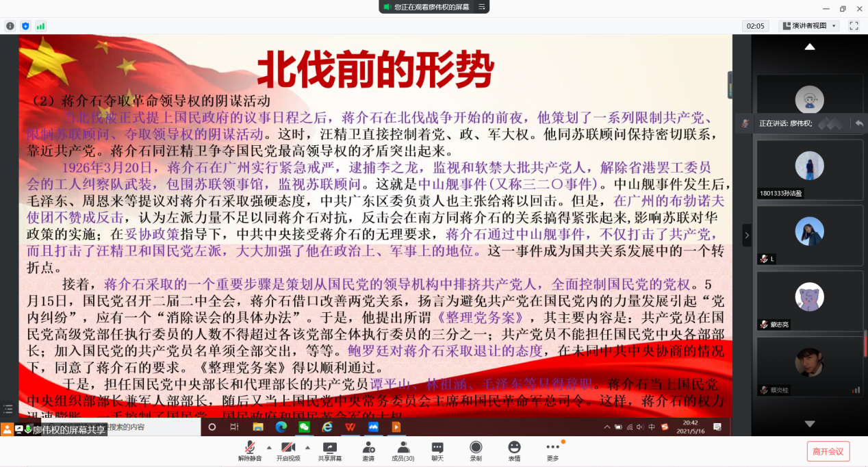Check network signal status icon

(x=40, y=26)
